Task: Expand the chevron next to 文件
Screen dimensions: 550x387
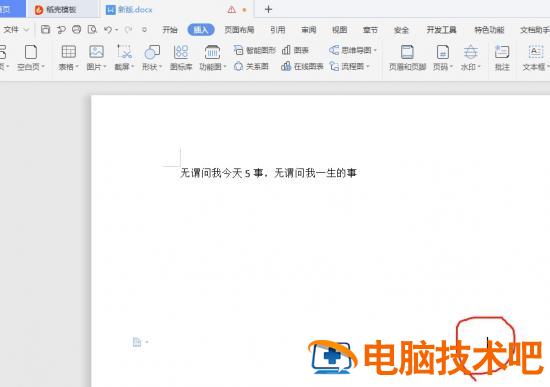Action: click(x=26, y=30)
